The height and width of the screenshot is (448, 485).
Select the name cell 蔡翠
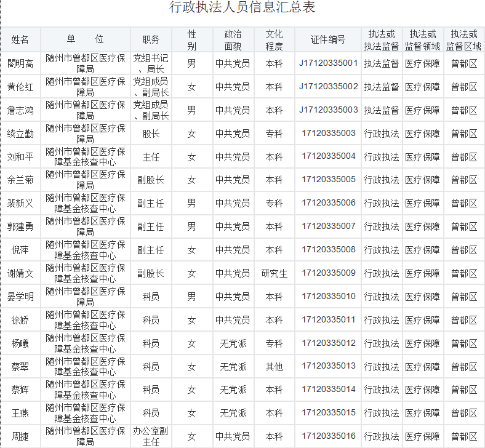point(20,367)
